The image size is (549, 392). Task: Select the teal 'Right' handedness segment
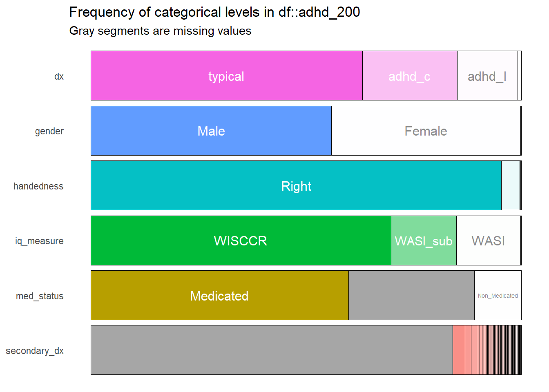click(296, 185)
